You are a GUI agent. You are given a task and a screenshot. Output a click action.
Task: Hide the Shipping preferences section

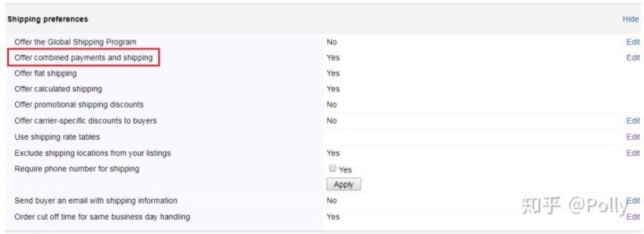tap(630, 19)
